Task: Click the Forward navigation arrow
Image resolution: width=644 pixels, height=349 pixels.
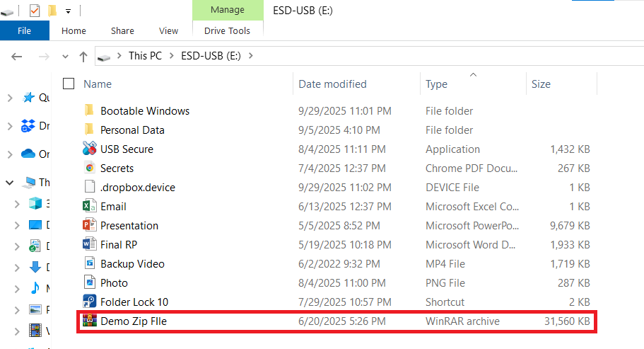Action: (44, 57)
